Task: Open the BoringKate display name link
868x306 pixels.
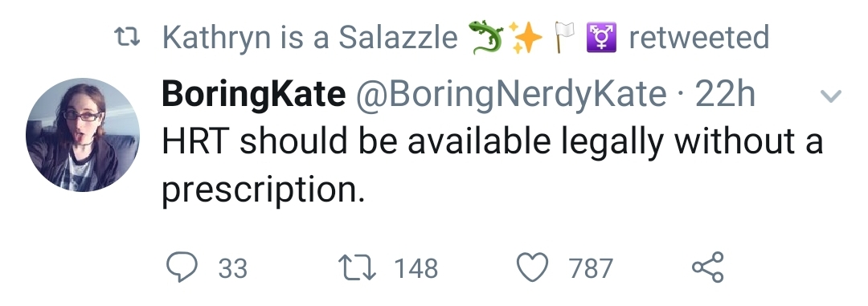Action: [253, 94]
